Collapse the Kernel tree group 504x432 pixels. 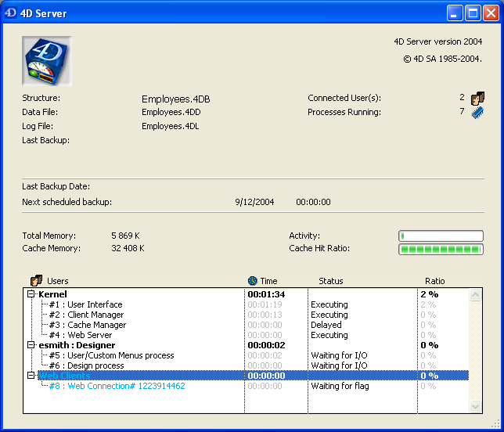31,294
